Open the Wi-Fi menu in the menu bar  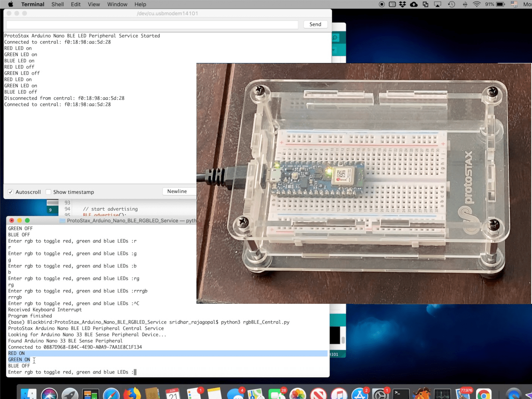476,4
